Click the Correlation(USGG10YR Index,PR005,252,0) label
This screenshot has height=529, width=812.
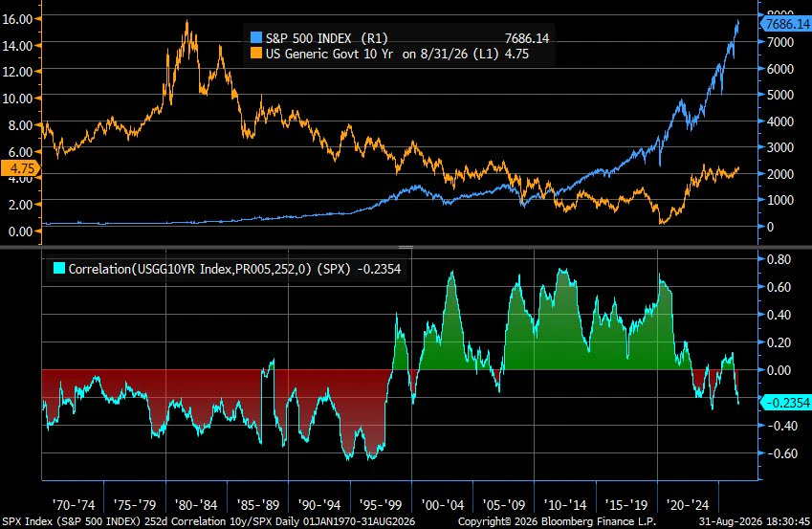(190, 269)
